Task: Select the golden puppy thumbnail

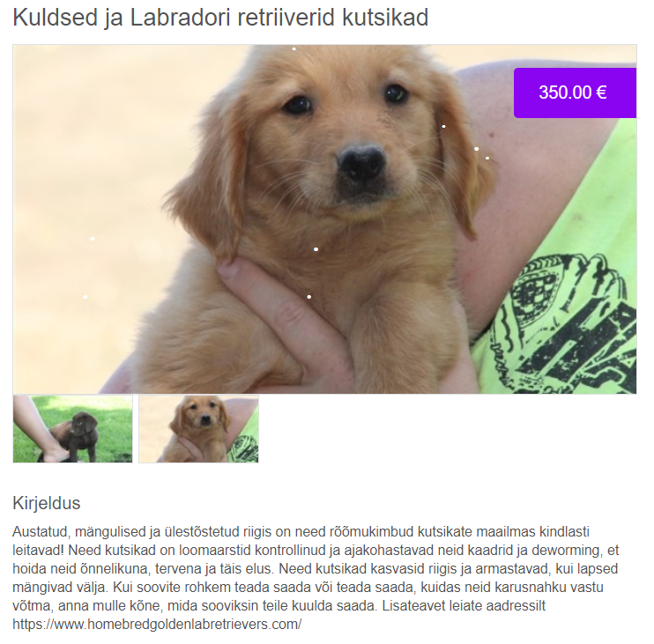Action: click(198, 429)
